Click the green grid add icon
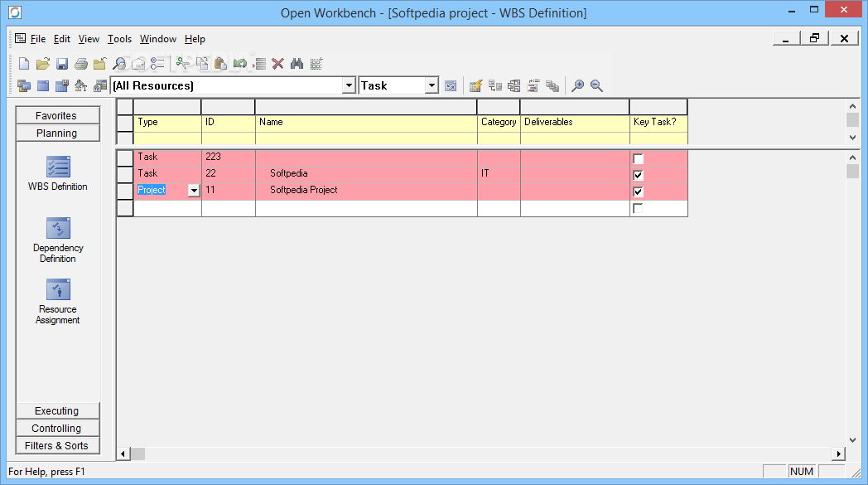The image size is (868, 485). [316, 64]
